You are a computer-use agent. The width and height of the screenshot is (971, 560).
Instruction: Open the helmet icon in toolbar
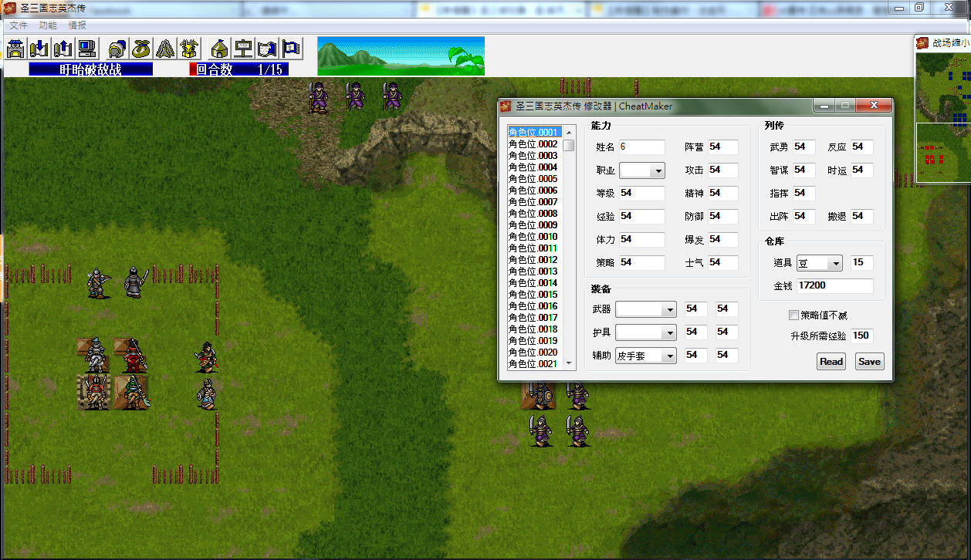tap(117, 49)
